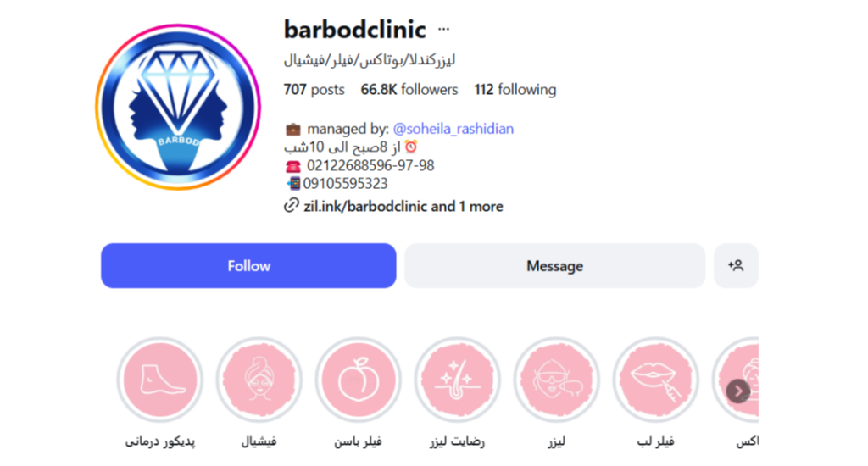Open the رضایت لیزر hair follicle highlight
The height and width of the screenshot is (466, 868).
click(457, 380)
